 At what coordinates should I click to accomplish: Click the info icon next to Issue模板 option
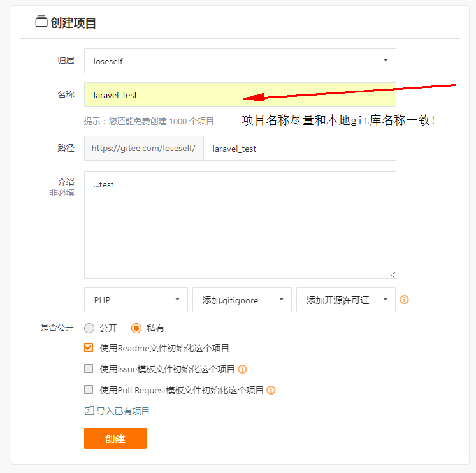pyautogui.click(x=242, y=369)
